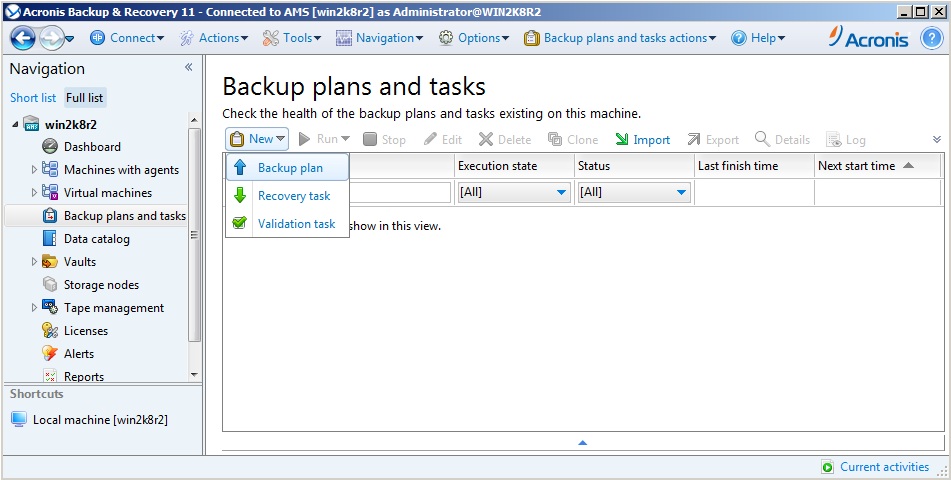Open the Tools menu
951x480 pixels.
[x=291, y=38]
